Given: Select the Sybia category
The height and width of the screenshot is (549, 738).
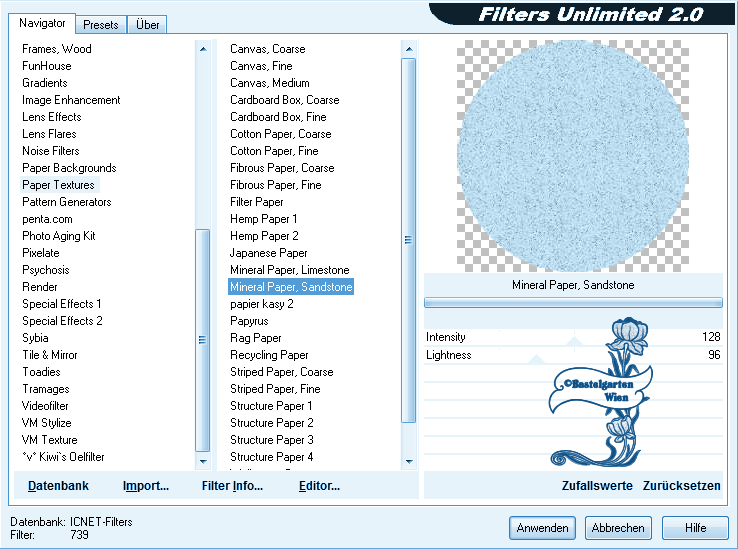Looking at the screenshot, I should pyautogui.click(x=35, y=338).
